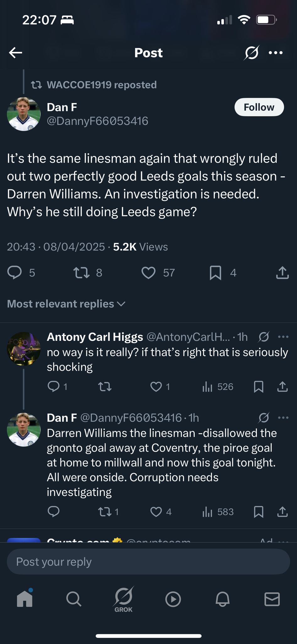
Task: Like Antony Carl Higgs's reply
Action: pyautogui.click(x=156, y=387)
